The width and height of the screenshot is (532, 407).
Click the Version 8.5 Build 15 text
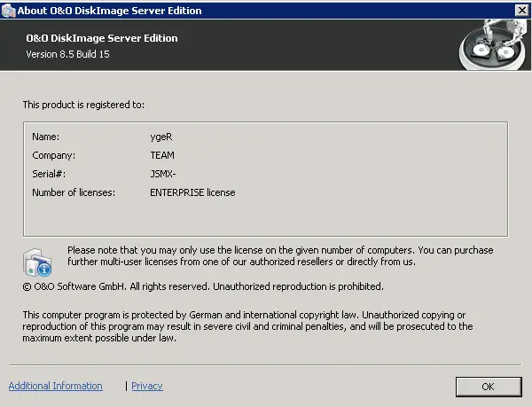tap(68, 54)
